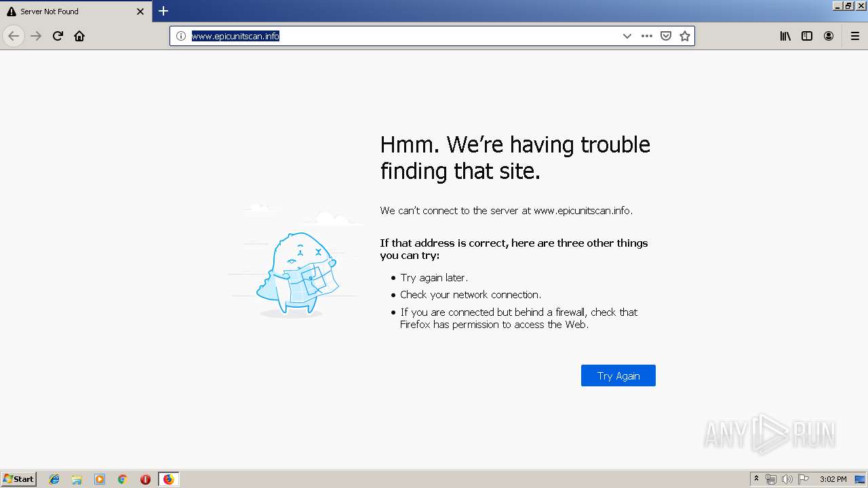
Task: Switch to Firefox taskbar button
Action: tap(168, 479)
